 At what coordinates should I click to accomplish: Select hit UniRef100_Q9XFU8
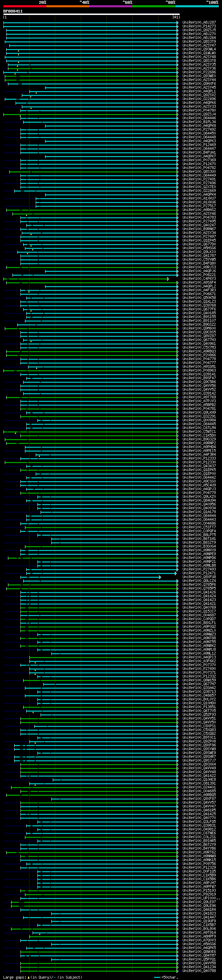click(199, 577)
